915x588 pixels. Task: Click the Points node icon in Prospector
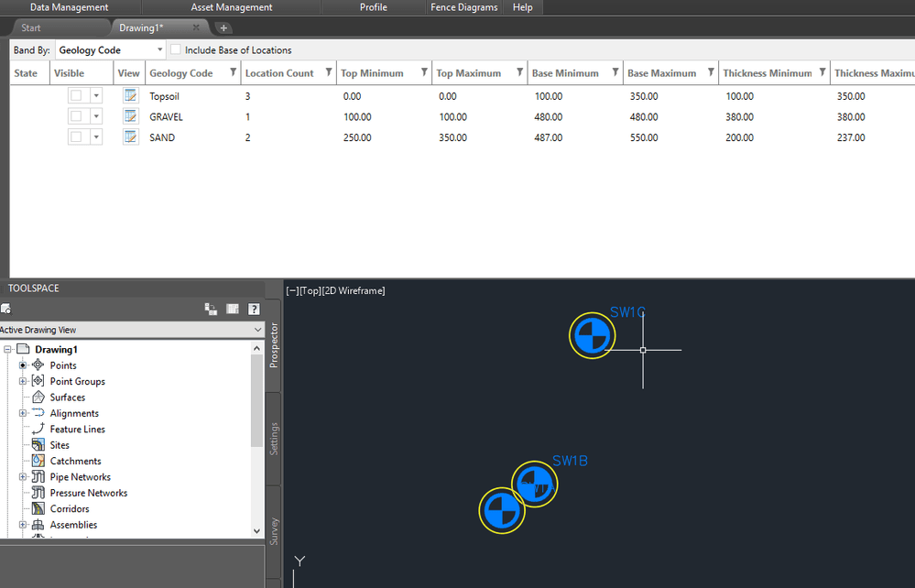(x=38, y=365)
